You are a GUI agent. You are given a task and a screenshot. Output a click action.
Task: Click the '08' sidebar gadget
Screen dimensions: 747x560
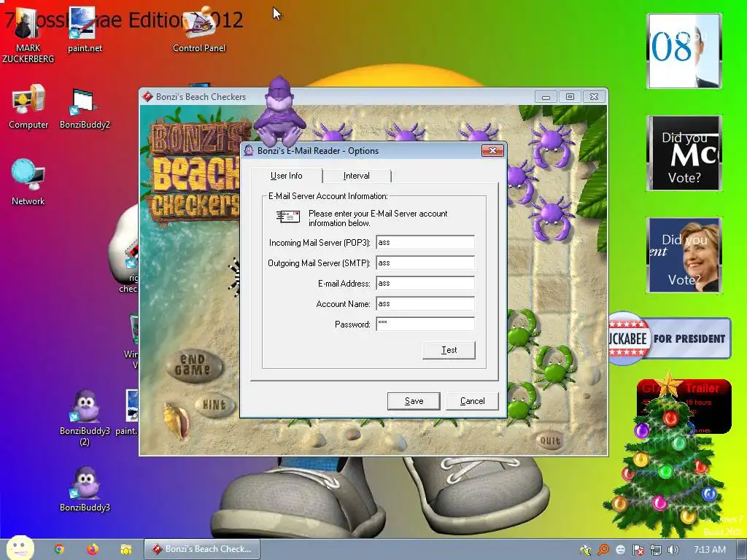click(684, 51)
